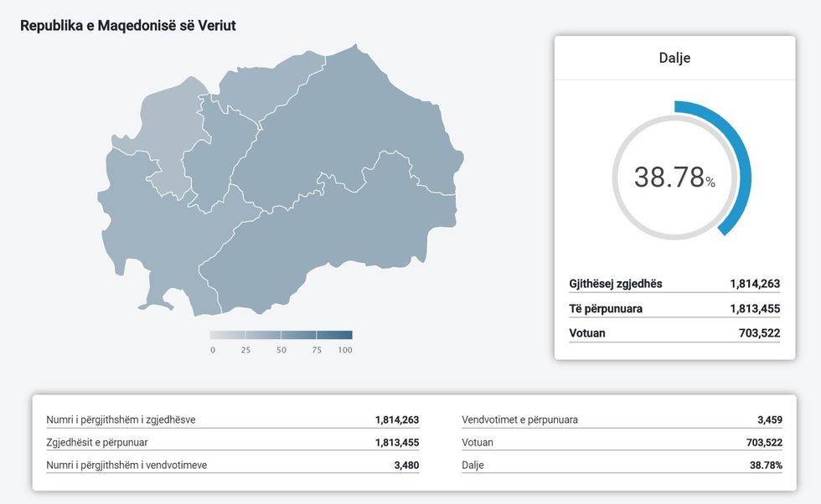This screenshot has height=504, width=821.
Task: Click the Dalje card header
Action: pos(674,59)
